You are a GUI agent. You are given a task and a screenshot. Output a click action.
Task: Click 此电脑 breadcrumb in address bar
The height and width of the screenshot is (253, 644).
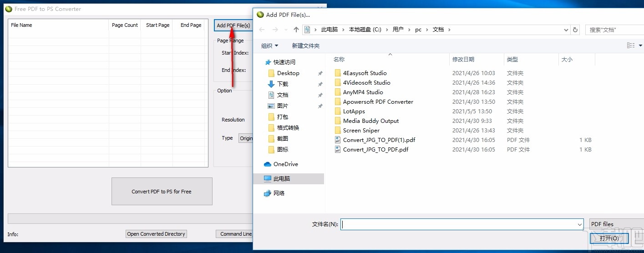pos(330,30)
